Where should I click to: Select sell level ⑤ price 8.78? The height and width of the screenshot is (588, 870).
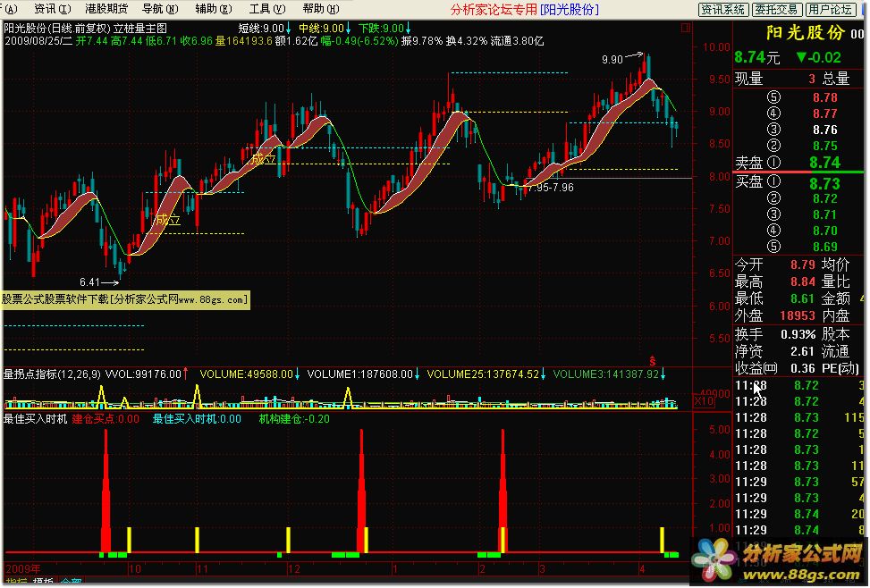825,97
